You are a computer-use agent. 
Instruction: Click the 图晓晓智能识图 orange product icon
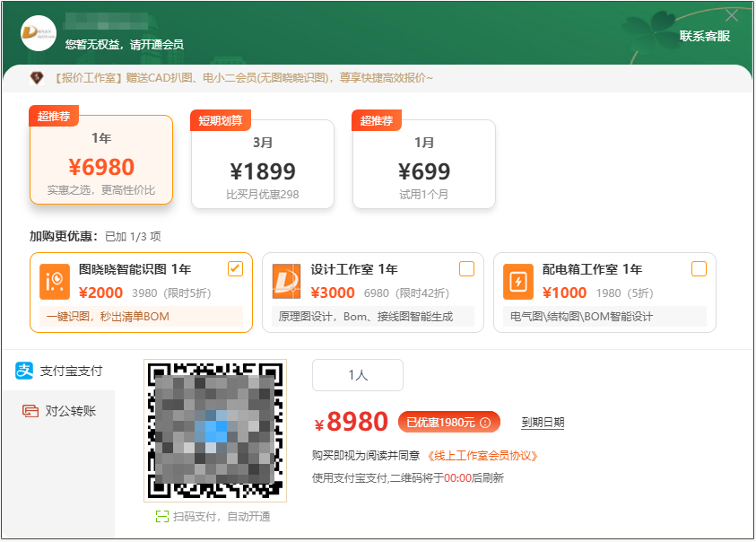tap(55, 282)
